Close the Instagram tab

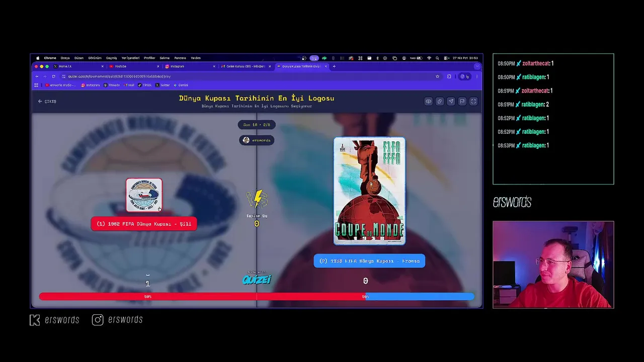click(214, 66)
